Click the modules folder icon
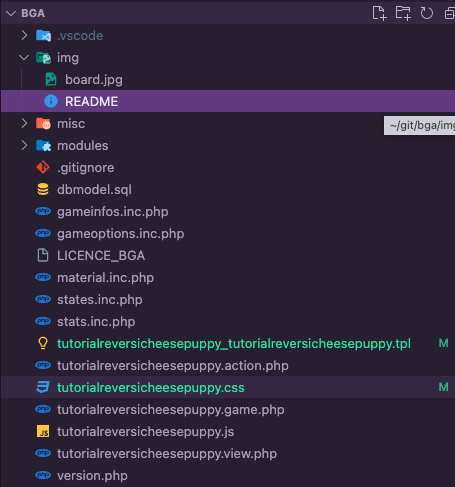455x487 pixels. click(43, 145)
